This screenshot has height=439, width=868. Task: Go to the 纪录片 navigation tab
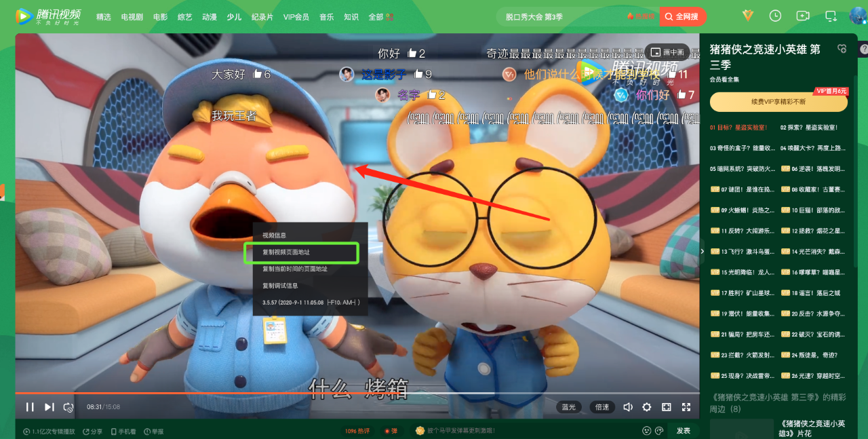(262, 17)
